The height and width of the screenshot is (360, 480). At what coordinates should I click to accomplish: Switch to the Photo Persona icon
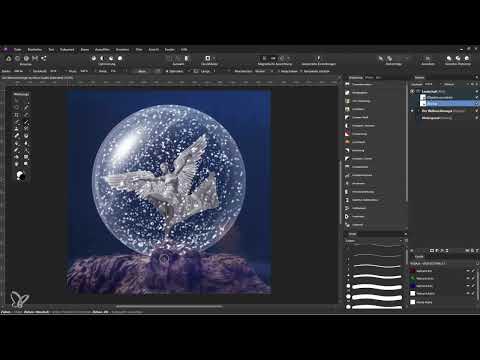9,58
